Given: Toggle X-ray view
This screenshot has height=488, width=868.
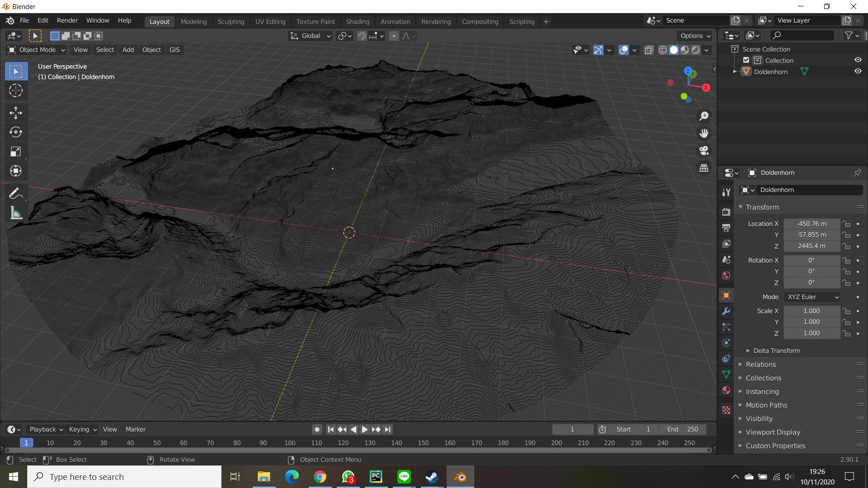Looking at the screenshot, I should click(648, 50).
